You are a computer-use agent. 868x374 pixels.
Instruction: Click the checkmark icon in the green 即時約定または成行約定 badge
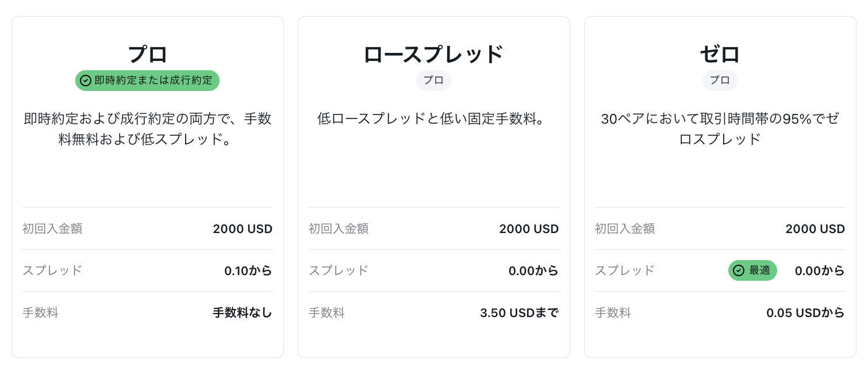[86, 81]
